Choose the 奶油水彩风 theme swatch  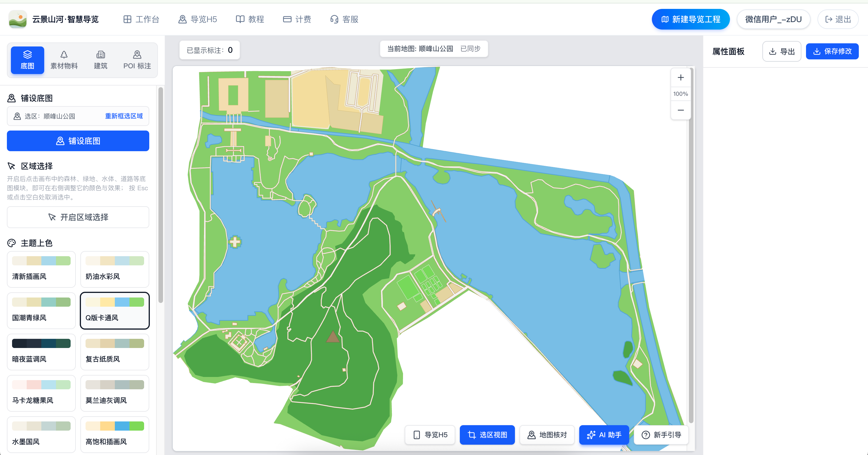coord(115,269)
